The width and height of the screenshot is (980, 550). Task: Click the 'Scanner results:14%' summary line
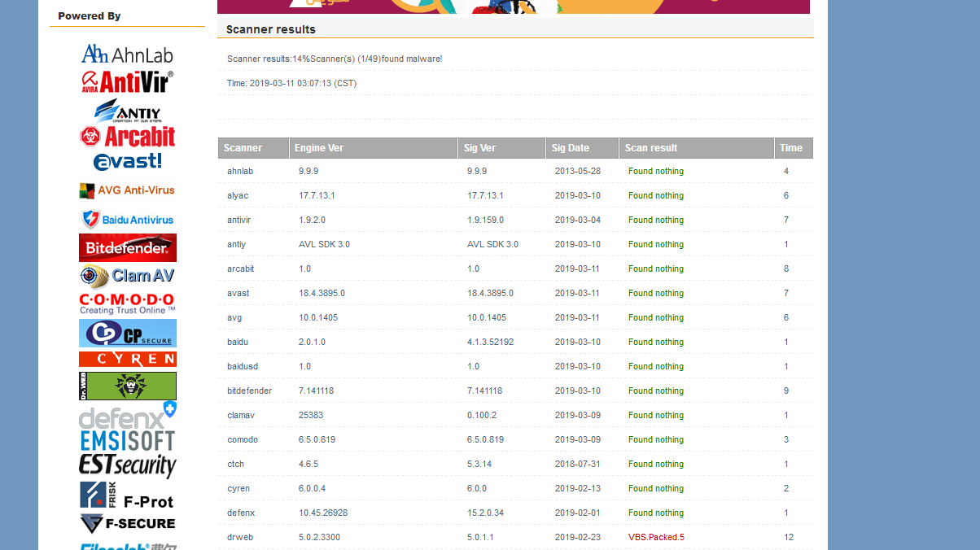click(335, 59)
